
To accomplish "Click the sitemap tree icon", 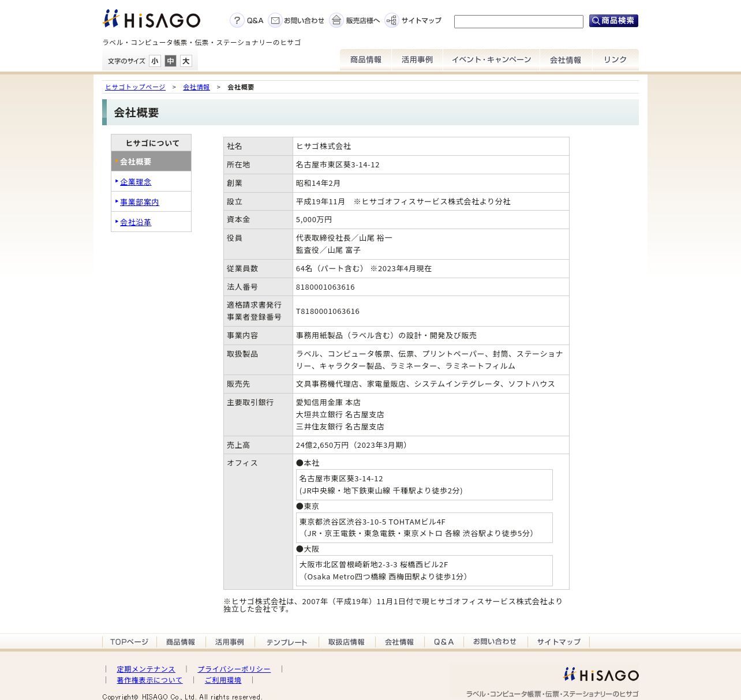I will [392, 21].
